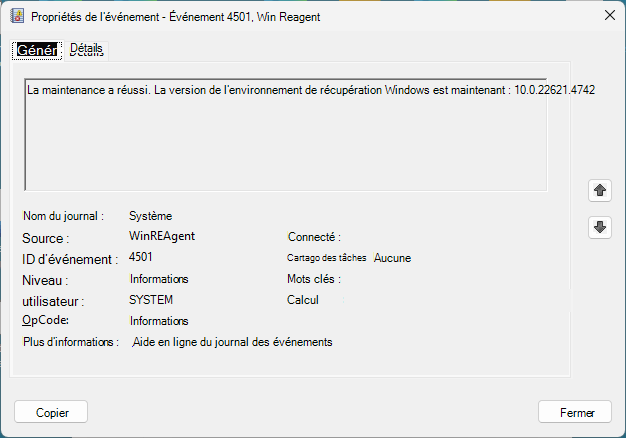Viewport: 626px width, 439px height.
Task: Click the Source label
Action: [46, 238]
